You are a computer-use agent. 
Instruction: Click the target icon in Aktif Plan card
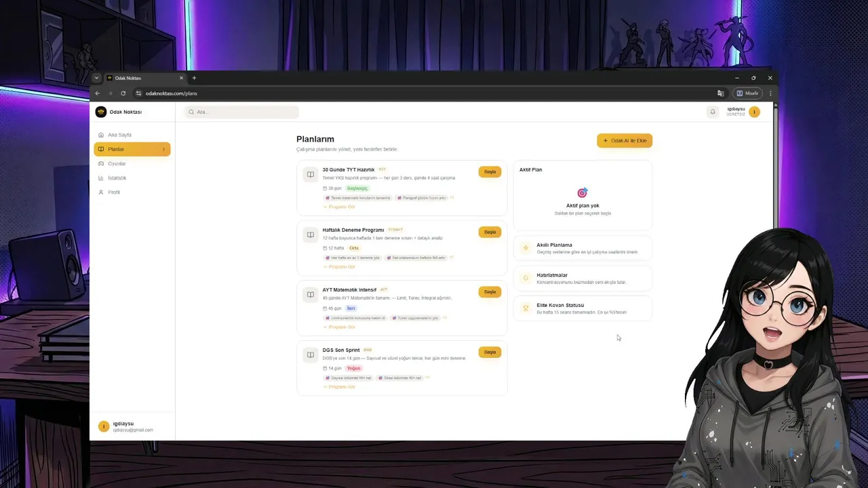pos(582,193)
